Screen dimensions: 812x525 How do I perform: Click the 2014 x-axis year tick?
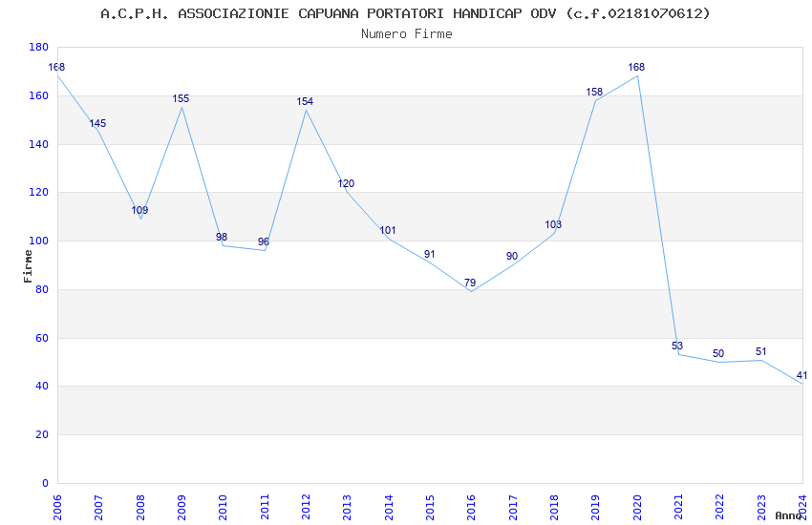pyautogui.click(x=389, y=507)
